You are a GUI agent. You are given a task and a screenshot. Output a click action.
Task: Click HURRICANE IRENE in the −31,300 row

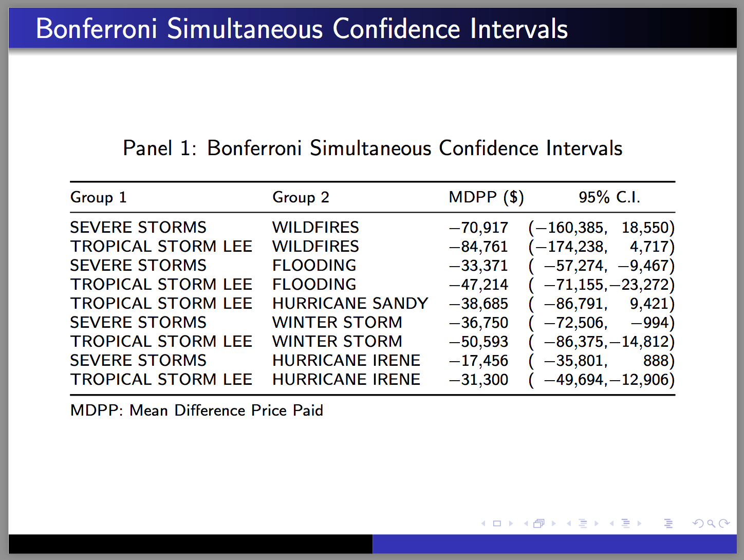point(346,379)
